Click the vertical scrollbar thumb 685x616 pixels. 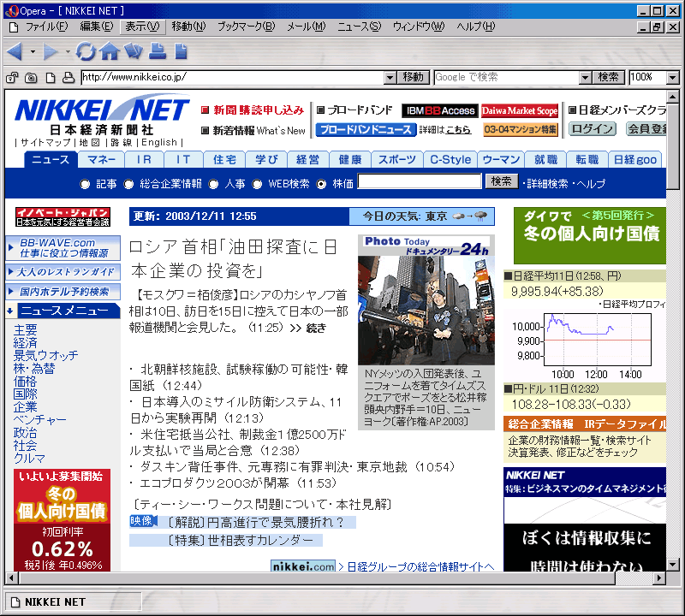[x=673, y=145]
